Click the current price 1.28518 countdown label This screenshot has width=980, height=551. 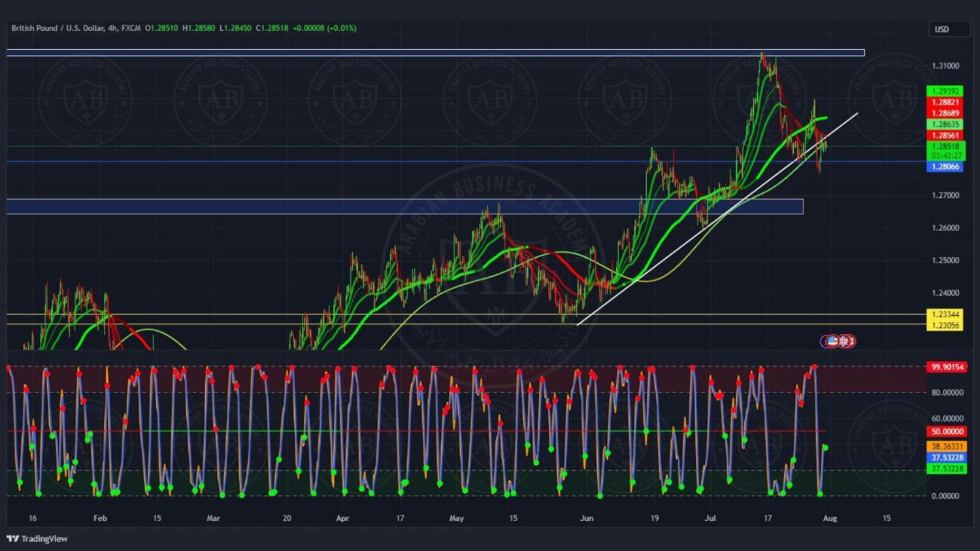click(x=945, y=151)
